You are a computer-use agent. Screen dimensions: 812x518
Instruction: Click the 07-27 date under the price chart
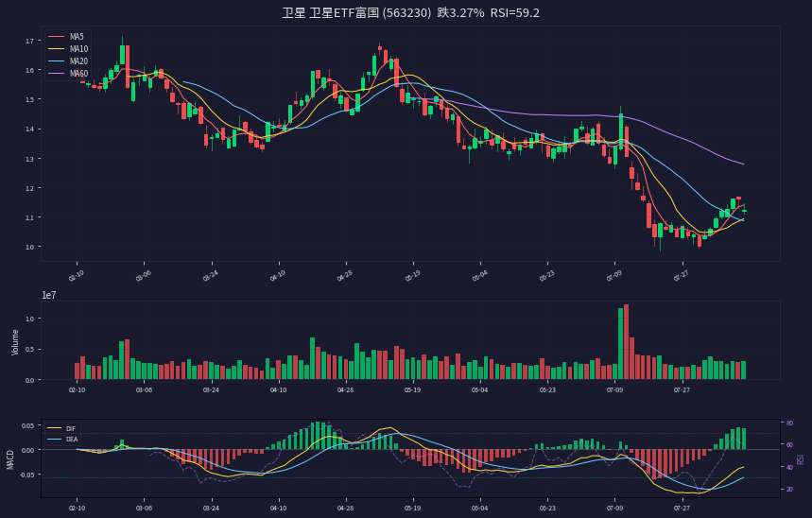click(x=681, y=276)
